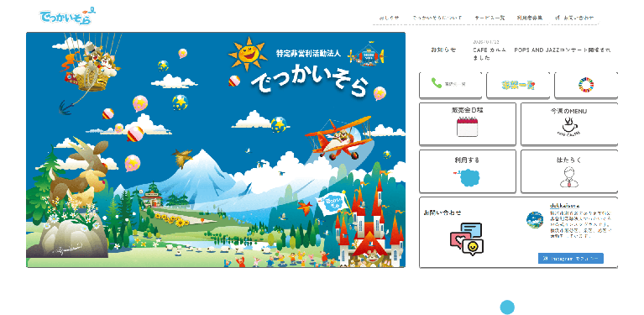Click the coffee cup icon under 今週のMENU

point(568,128)
